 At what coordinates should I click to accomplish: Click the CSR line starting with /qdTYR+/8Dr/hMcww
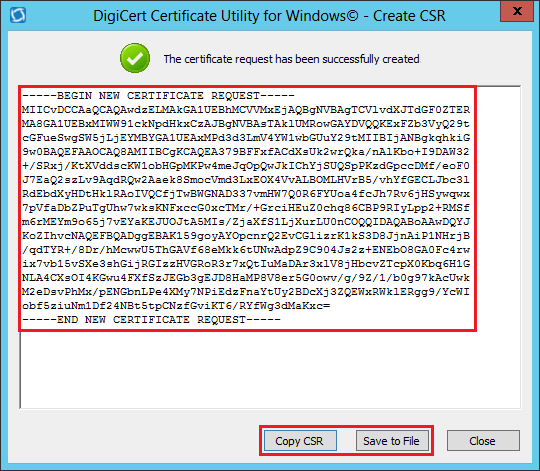point(246,250)
